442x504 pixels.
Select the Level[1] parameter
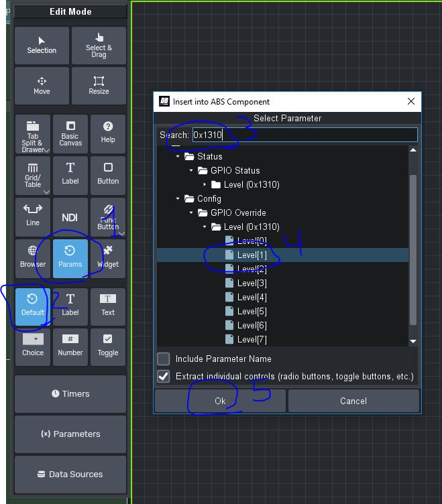252,255
